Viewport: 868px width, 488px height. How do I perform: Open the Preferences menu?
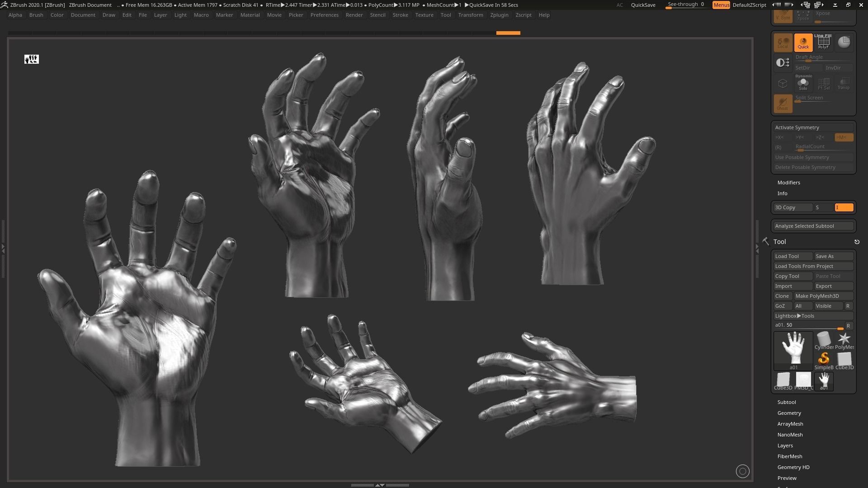pyautogui.click(x=324, y=15)
